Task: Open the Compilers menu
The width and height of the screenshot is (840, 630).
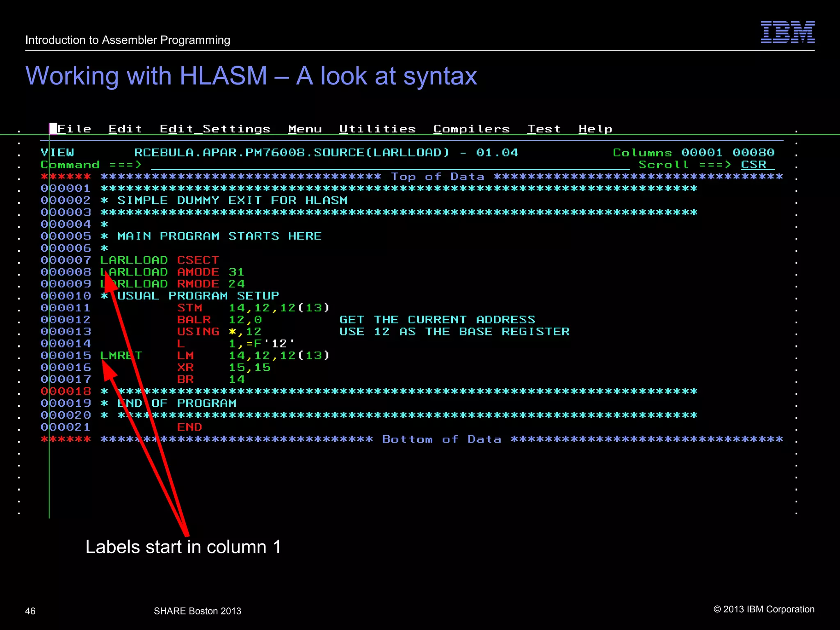Action: pyautogui.click(x=471, y=129)
